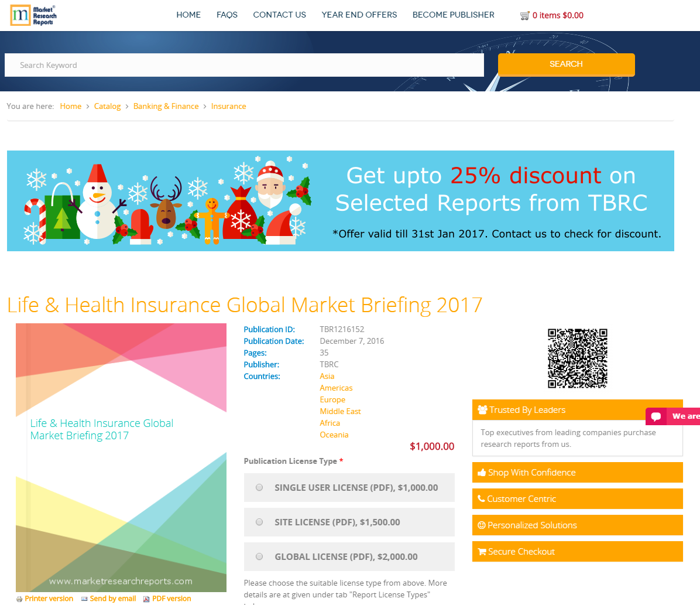Click the envelope icon beside Send by email
Image resolution: width=700 pixels, height=605 pixels.
[84, 599]
